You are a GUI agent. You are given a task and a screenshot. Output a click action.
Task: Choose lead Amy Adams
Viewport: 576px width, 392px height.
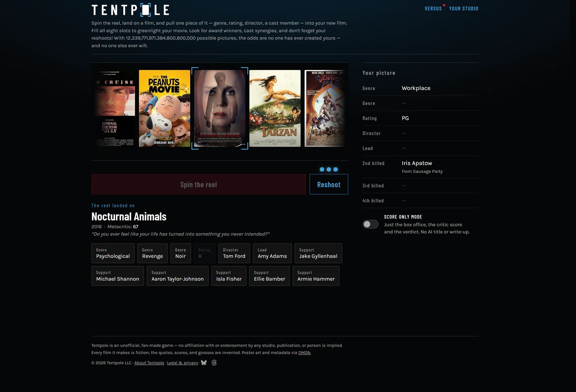(x=272, y=253)
